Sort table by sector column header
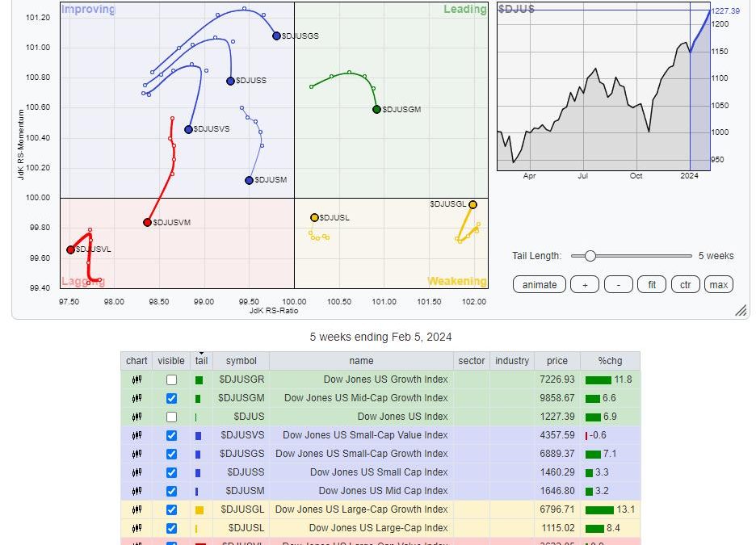 [x=472, y=361]
